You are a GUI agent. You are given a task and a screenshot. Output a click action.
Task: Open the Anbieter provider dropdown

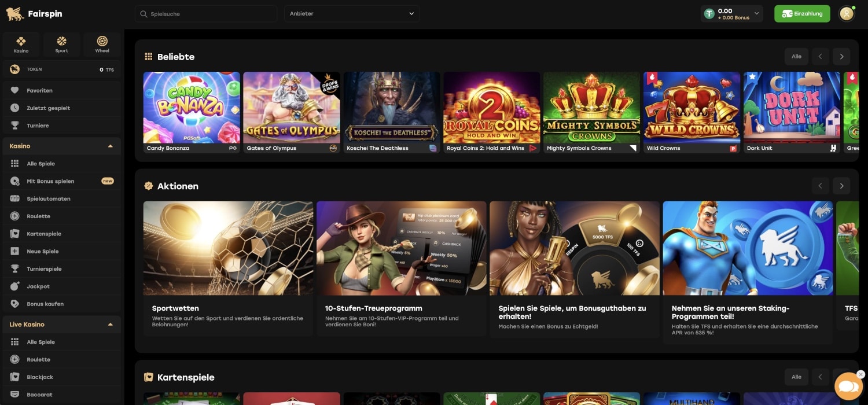[352, 13]
